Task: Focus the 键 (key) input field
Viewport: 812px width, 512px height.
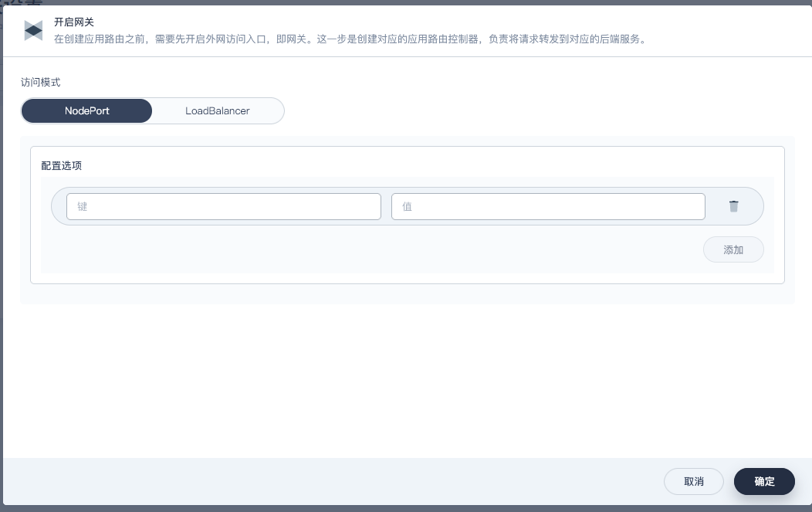Action: point(223,206)
